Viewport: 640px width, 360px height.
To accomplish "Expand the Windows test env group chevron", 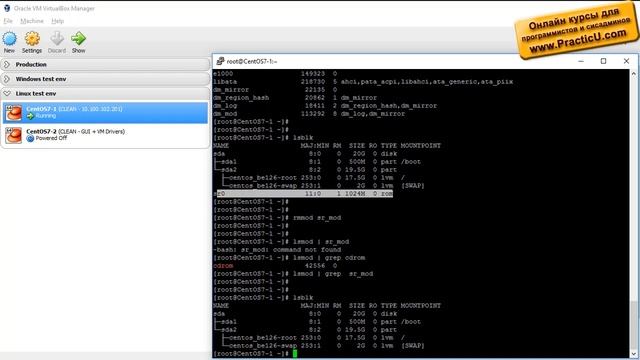I will coord(7,79).
